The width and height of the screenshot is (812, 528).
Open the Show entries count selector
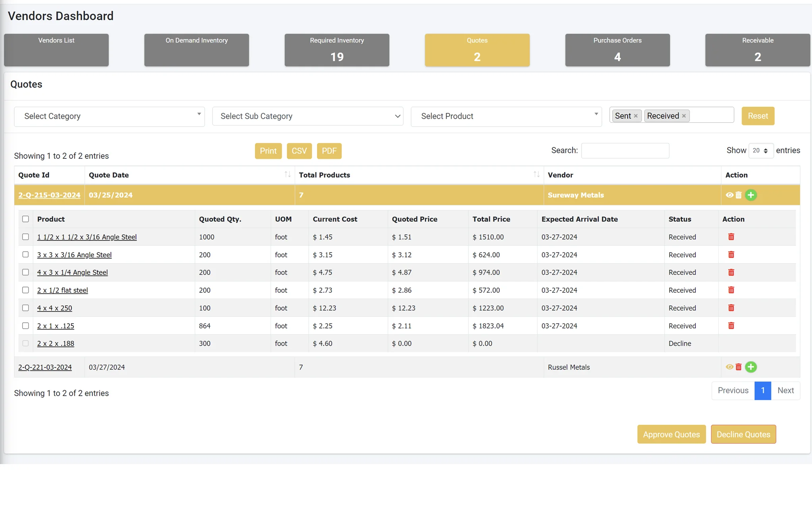click(x=760, y=150)
